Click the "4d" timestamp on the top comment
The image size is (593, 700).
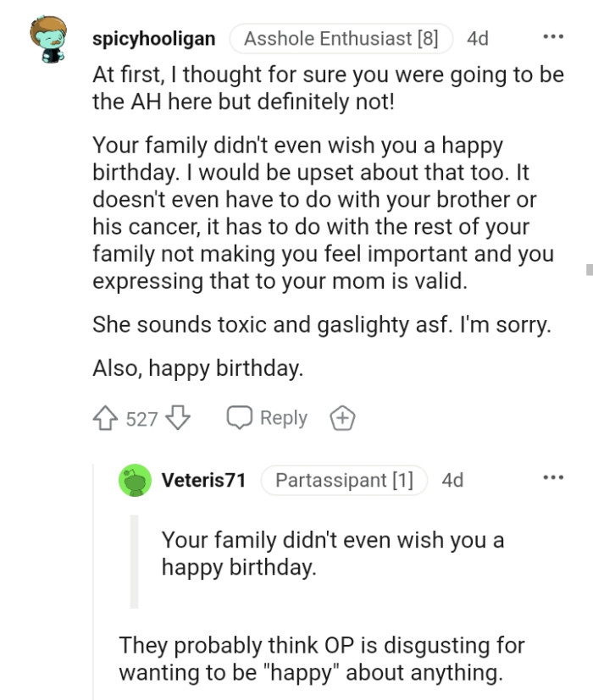point(476,38)
